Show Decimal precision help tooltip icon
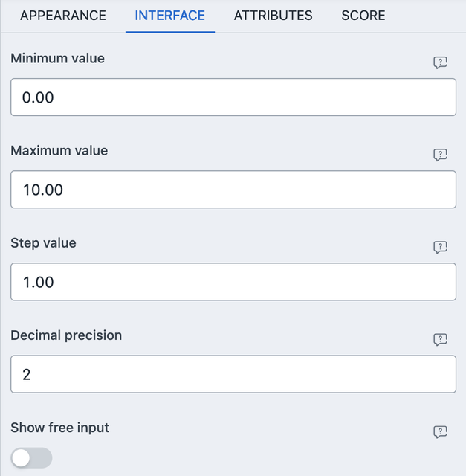The height and width of the screenshot is (476, 466). click(440, 339)
